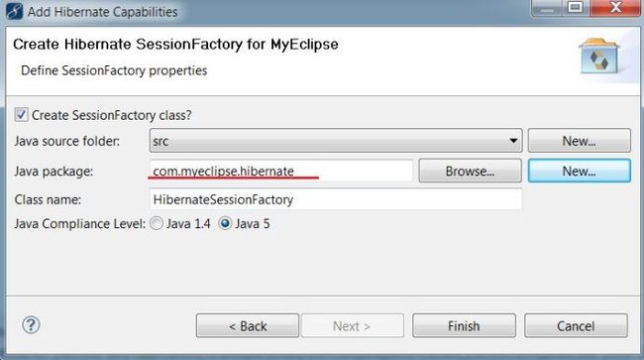Click the Hibernate wizard folder icon

click(x=599, y=57)
